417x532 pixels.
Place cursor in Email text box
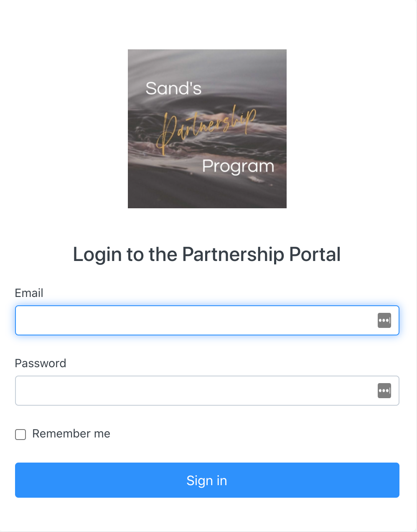[192, 320]
